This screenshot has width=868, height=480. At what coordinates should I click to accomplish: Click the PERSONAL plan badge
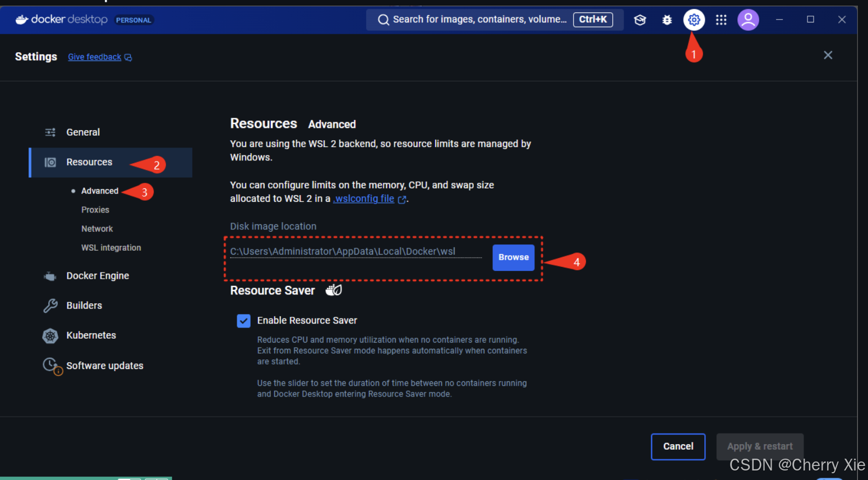tap(133, 20)
